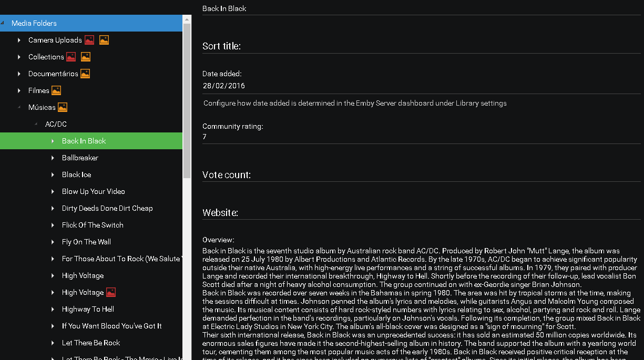
Task: Expand the Flick Of The Switch arrow
Action: (x=53, y=225)
